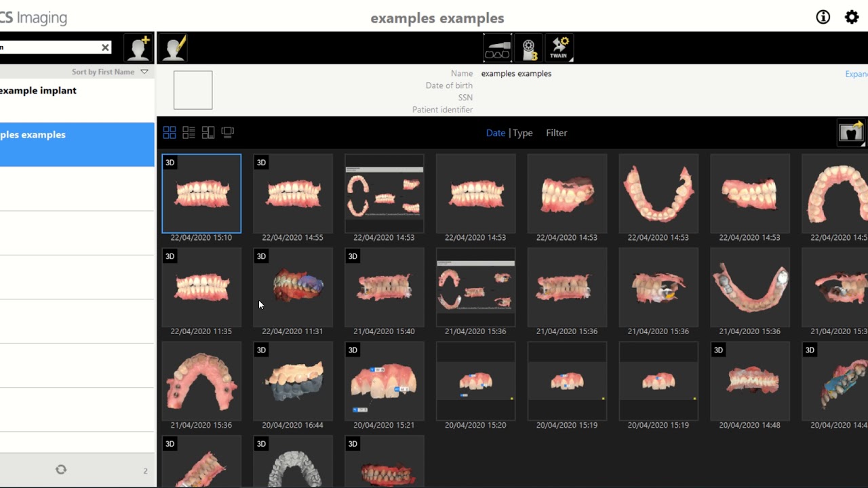Open the image Filter options
The image size is (868, 488).
point(557,133)
